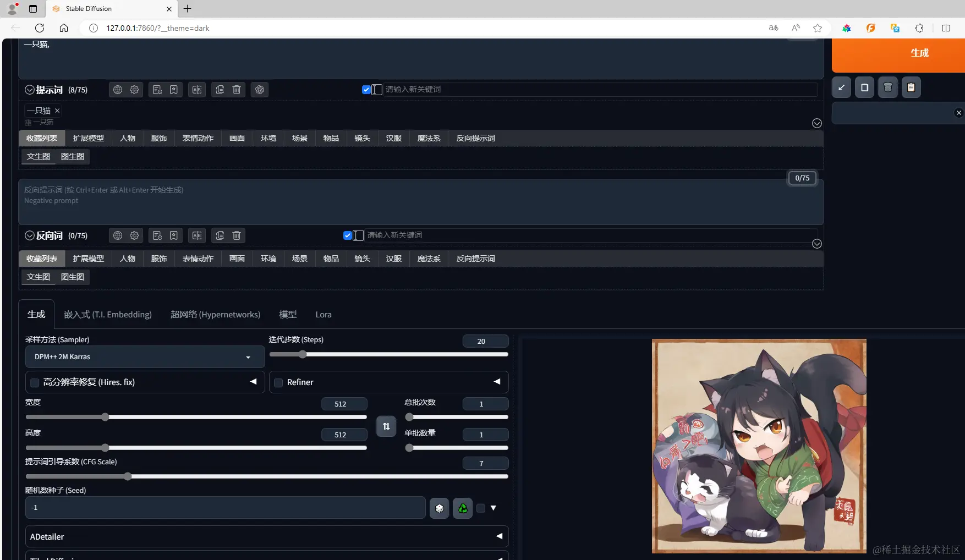Copy prompt with the copy icon in the 提示词 toolbar
Image resolution: width=965 pixels, height=560 pixels.
(220, 90)
